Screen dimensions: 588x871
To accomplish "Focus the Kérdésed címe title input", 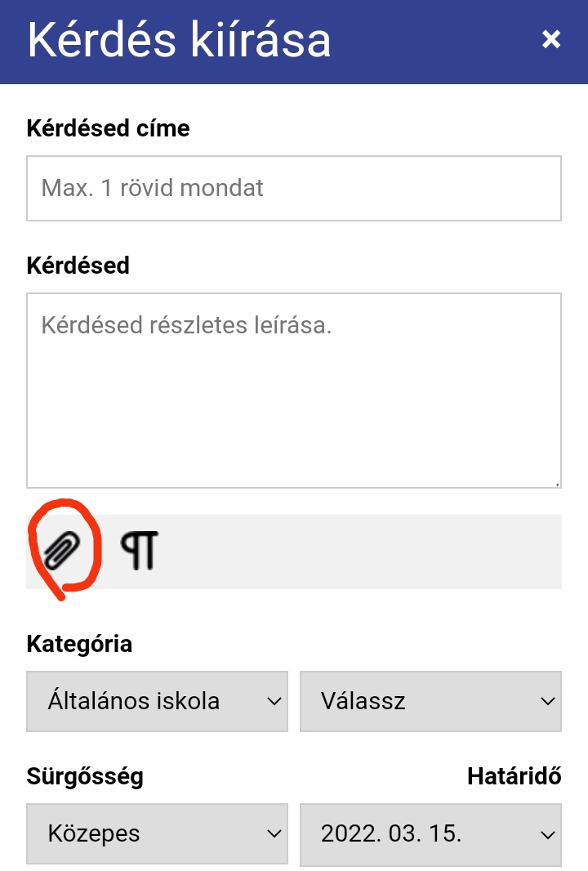I will click(294, 189).
